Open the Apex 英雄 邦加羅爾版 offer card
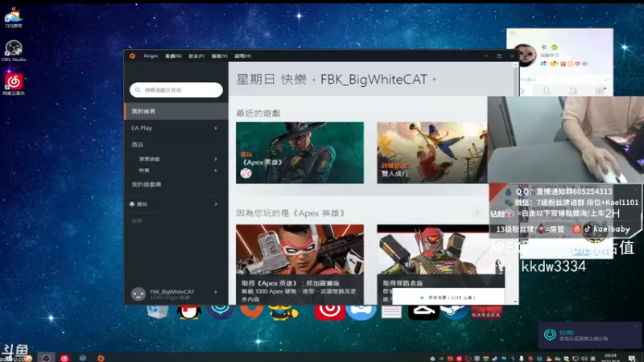The height and width of the screenshot is (362, 644). tap(299, 265)
